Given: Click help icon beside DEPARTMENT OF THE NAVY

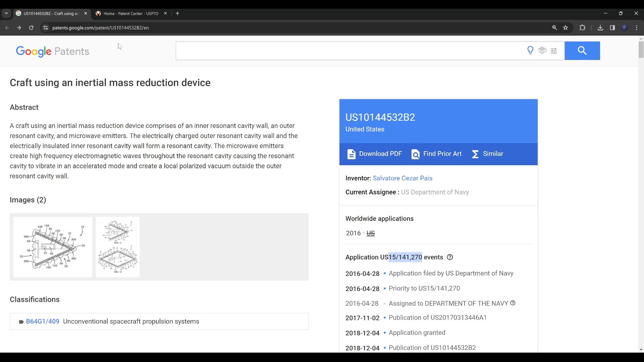Looking at the screenshot, I should click(x=513, y=303).
